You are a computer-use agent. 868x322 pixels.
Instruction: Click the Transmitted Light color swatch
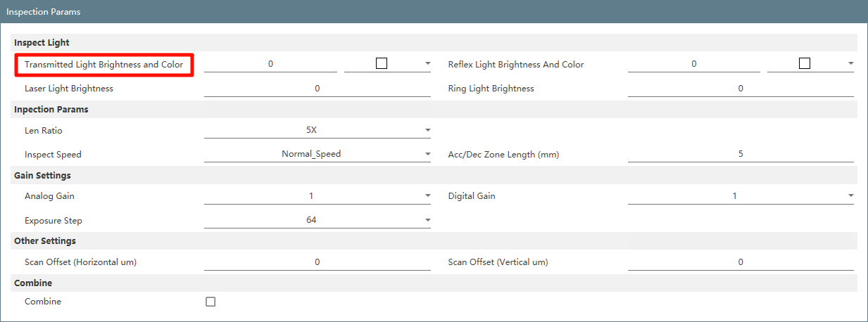382,63
